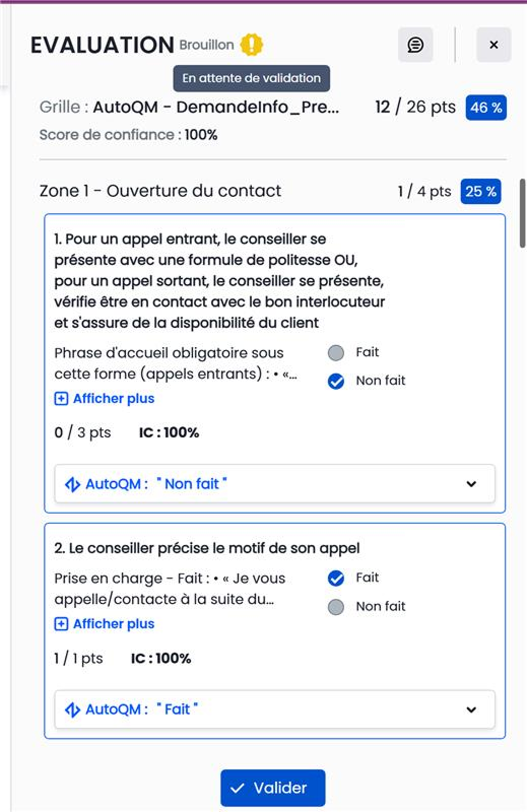Click the Zone 1 25 % score badge
Image resolution: width=527 pixels, height=812 pixels.
coord(481,191)
